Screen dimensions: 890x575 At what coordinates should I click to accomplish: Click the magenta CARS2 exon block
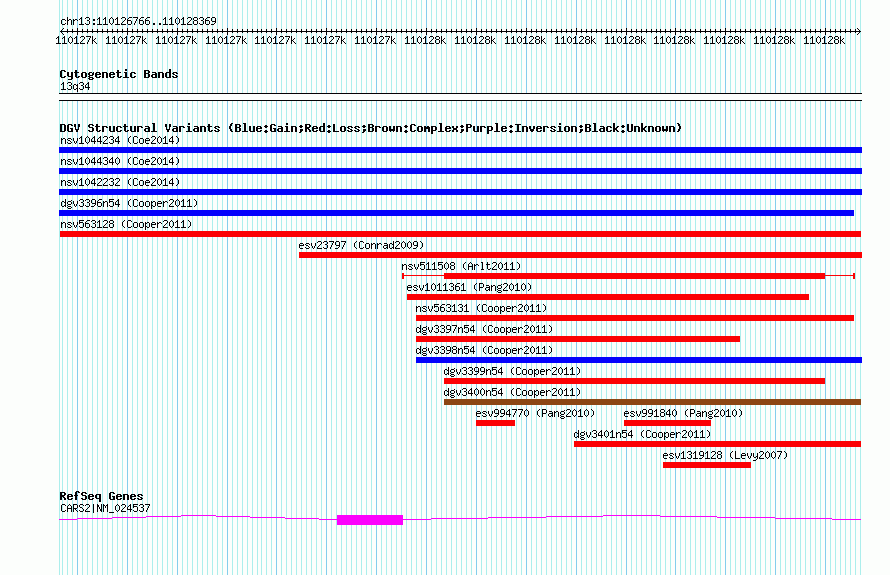370,520
